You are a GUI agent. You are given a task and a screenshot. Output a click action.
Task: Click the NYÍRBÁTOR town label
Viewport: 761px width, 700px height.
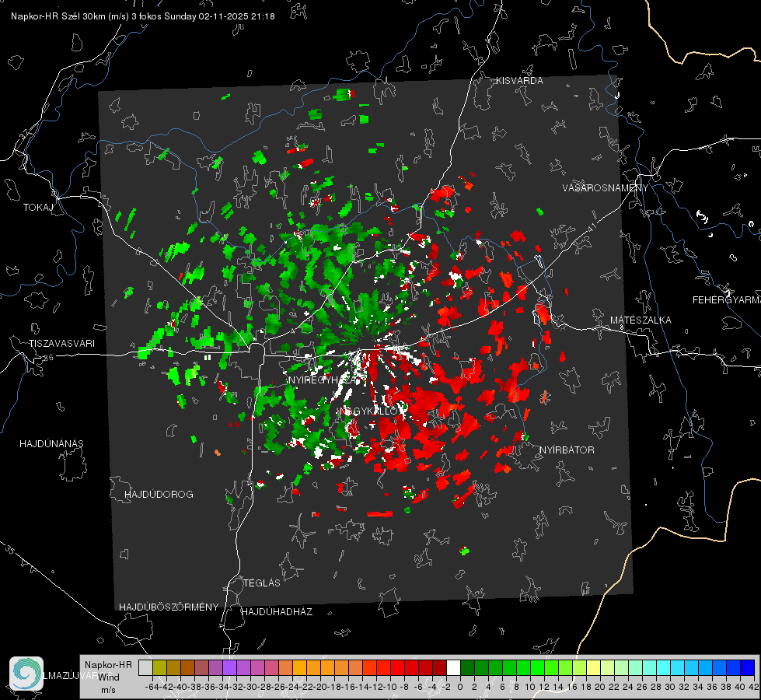(567, 450)
